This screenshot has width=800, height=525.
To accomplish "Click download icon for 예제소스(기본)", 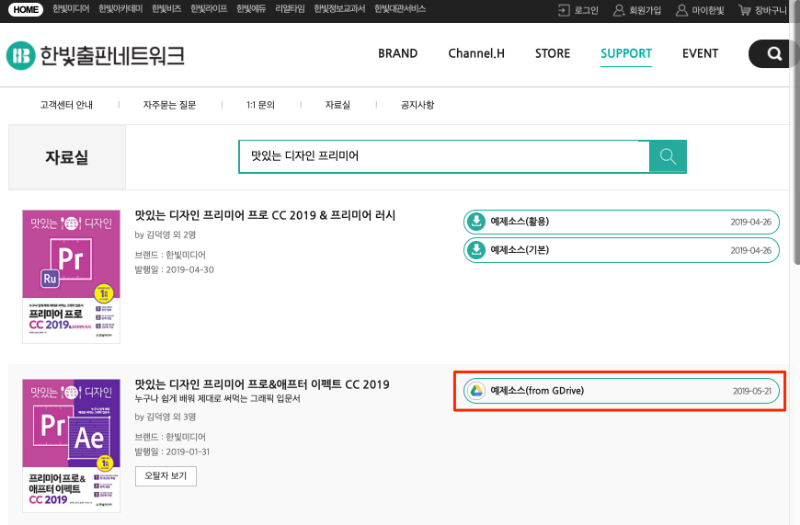I will tap(477, 250).
